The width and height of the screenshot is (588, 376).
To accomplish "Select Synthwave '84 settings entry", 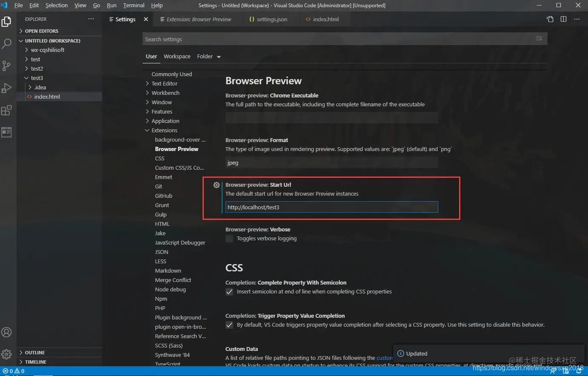I will (172, 355).
